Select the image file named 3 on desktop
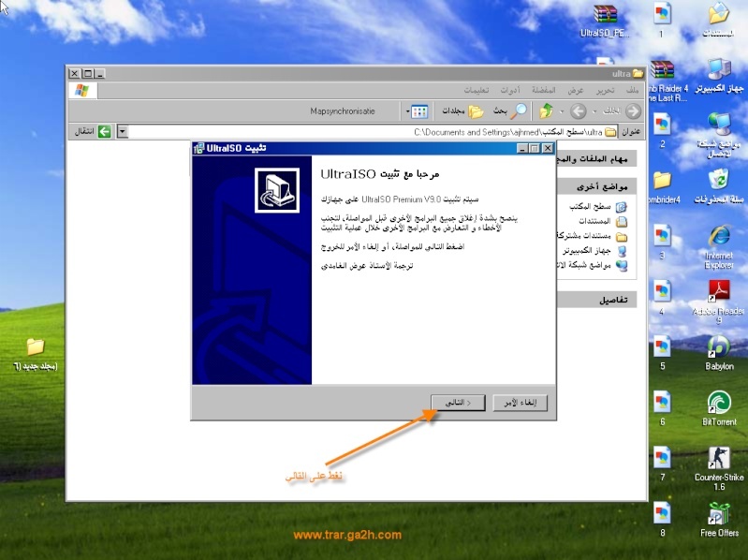Viewport: 748px width, 560px height. click(x=662, y=242)
